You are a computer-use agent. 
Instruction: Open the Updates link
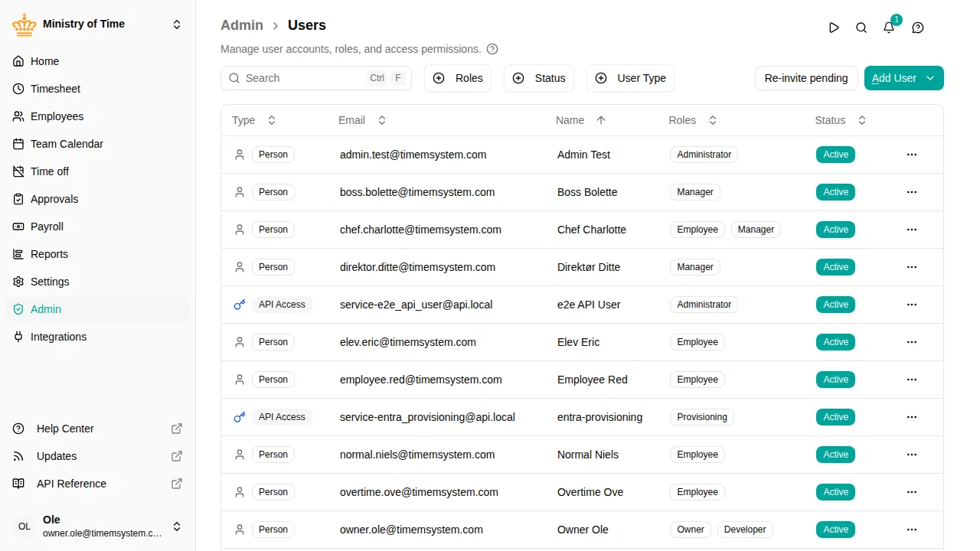pyautogui.click(x=98, y=456)
